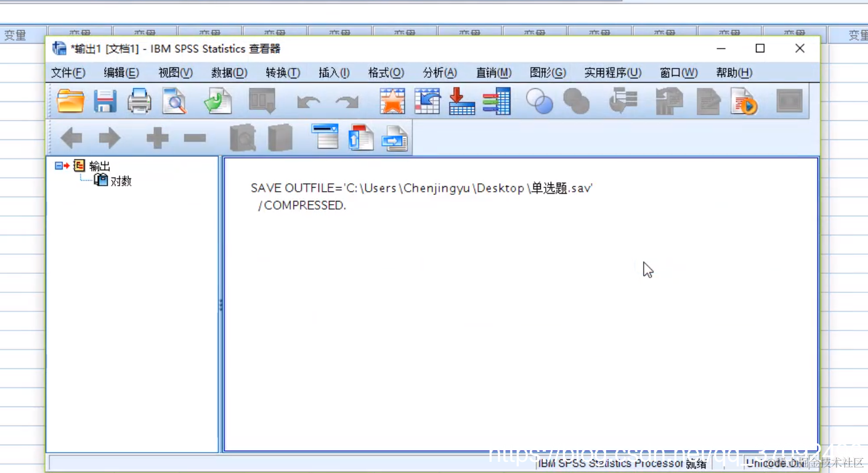Collapse outline with minus icon
The height and width of the screenshot is (473, 868).
coord(195,138)
